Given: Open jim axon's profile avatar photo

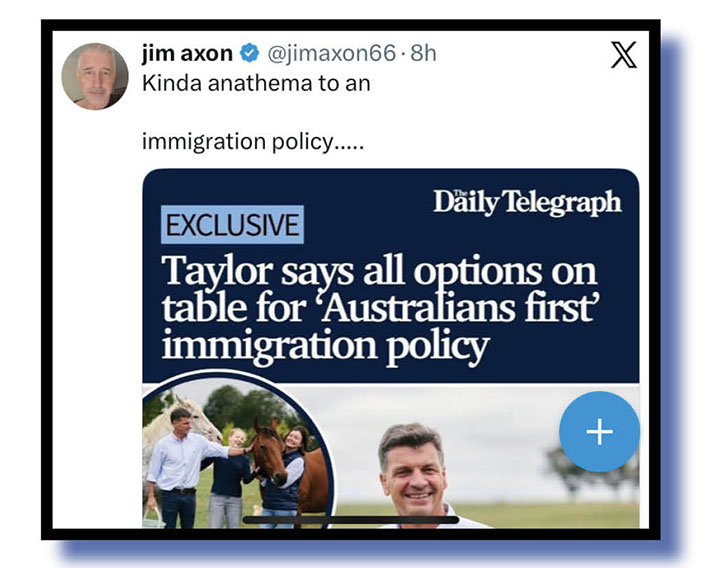Looking at the screenshot, I should (x=95, y=76).
